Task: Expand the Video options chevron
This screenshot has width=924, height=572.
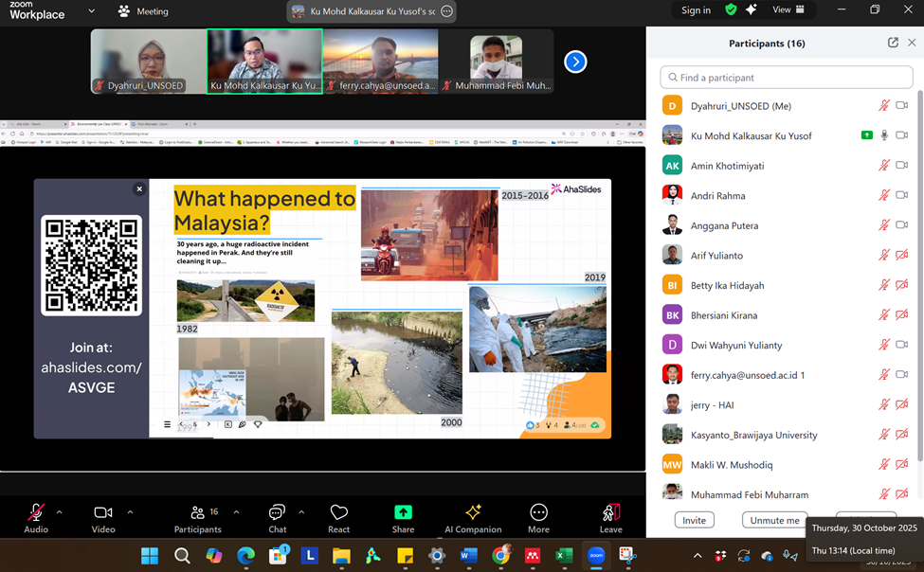Action: click(130, 512)
